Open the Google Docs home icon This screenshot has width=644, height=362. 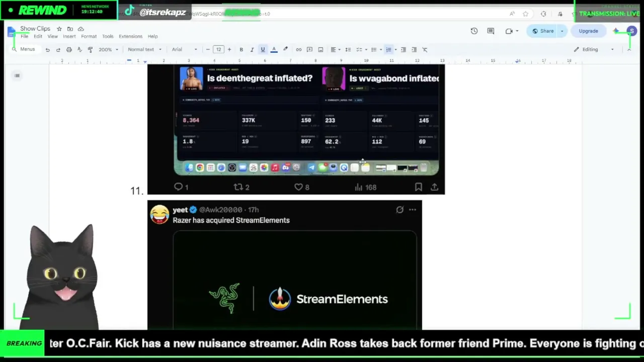point(11,32)
